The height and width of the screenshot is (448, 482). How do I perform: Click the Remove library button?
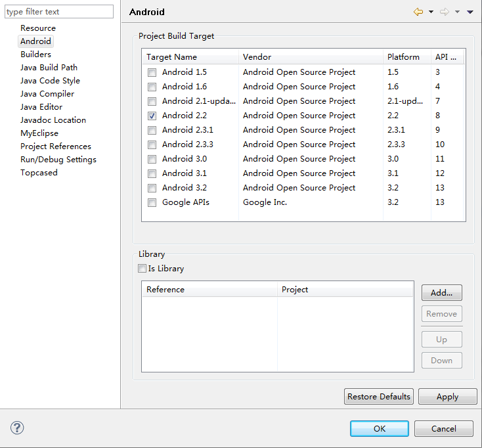coord(442,314)
